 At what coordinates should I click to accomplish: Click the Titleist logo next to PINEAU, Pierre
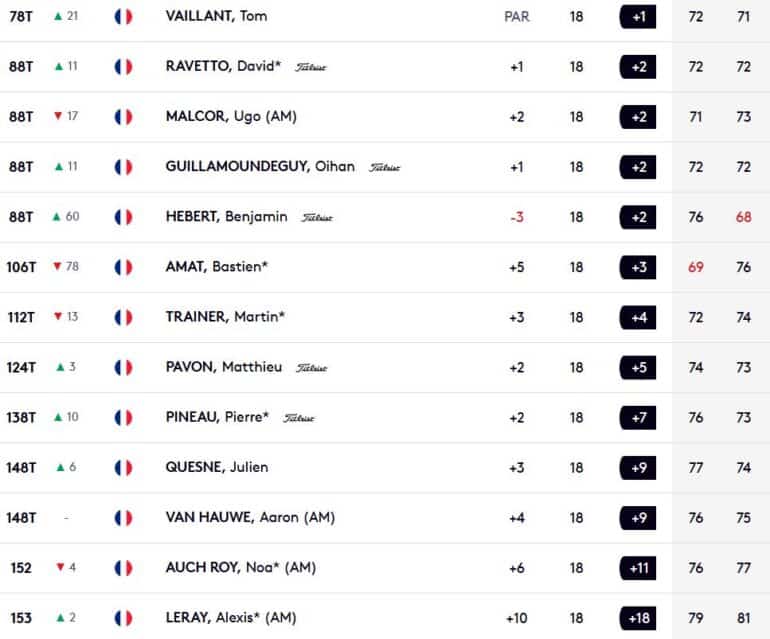coord(299,418)
